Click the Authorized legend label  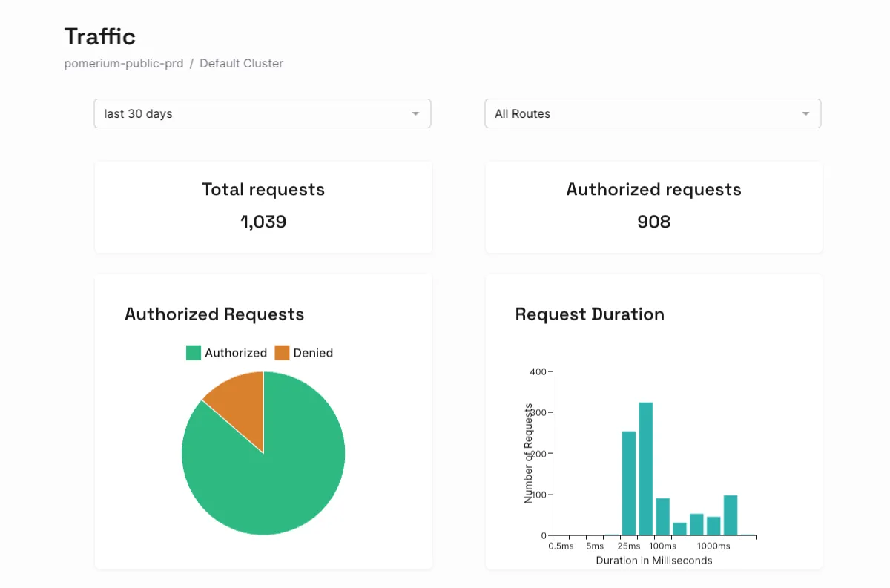(236, 353)
